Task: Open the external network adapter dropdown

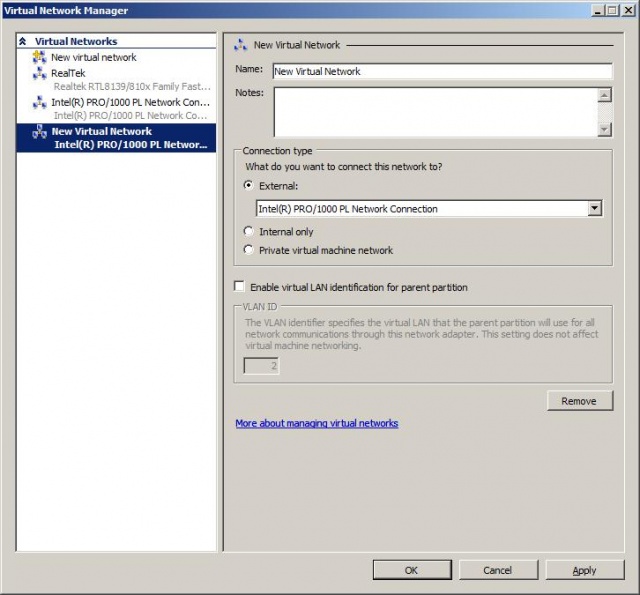Action: pyautogui.click(x=594, y=209)
